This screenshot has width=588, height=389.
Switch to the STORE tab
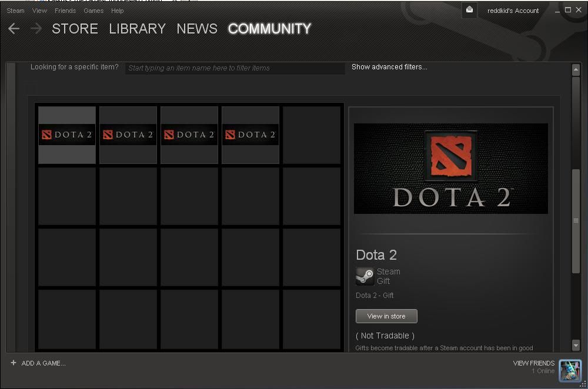click(x=75, y=29)
